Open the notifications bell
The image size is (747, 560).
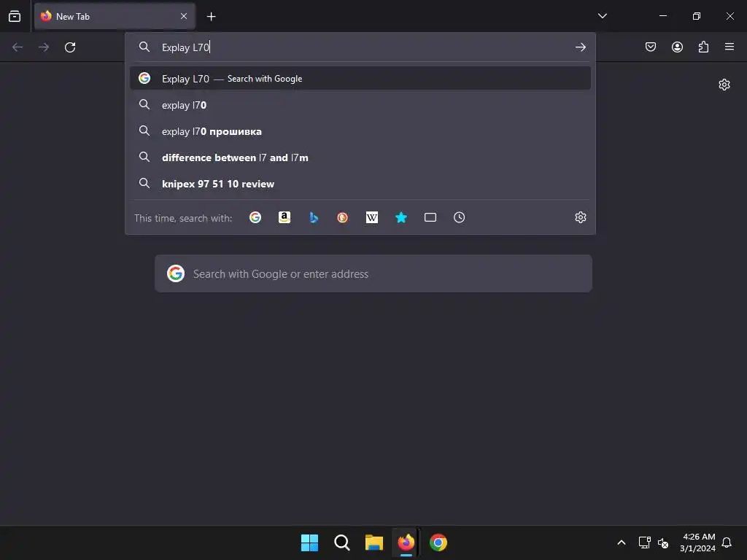(x=727, y=542)
